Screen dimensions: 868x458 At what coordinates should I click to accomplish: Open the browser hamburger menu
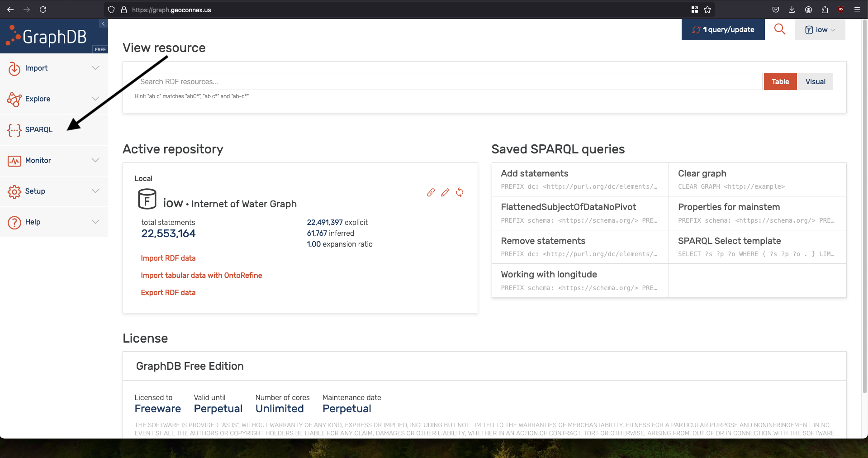[857, 10]
